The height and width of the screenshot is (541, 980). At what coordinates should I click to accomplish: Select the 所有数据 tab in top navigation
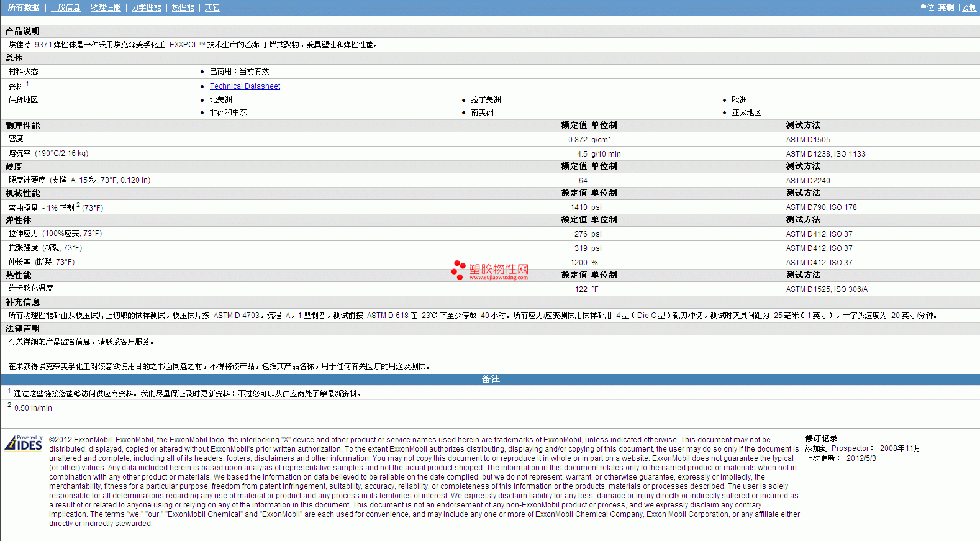[24, 7]
